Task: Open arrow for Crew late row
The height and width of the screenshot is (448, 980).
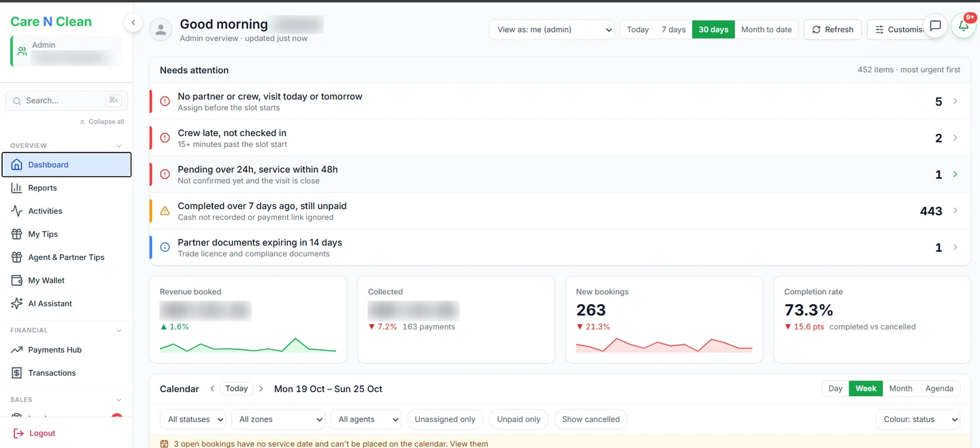Action: click(x=955, y=138)
